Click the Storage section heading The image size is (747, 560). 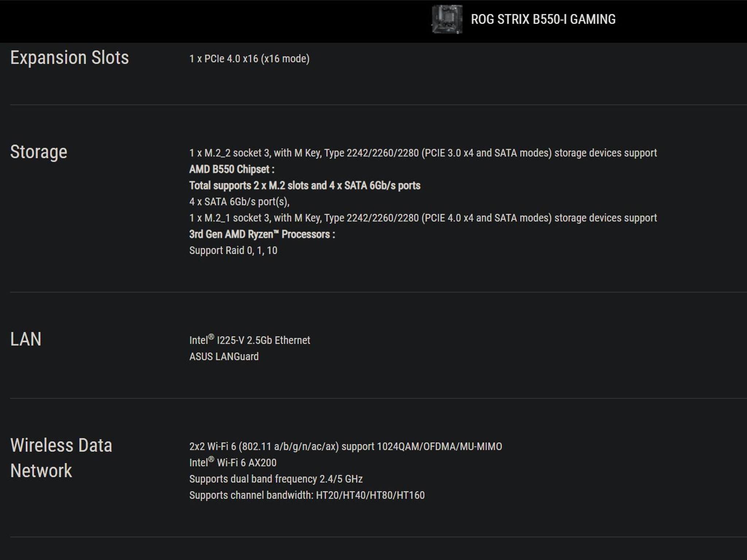click(x=39, y=152)
